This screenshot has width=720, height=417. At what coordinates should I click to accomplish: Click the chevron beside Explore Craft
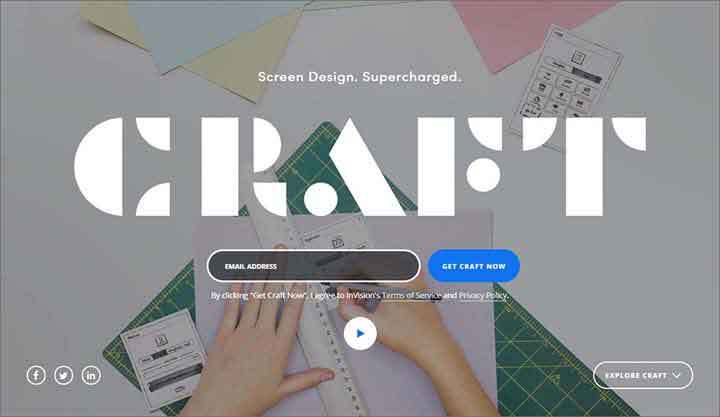tap(676, 375)
